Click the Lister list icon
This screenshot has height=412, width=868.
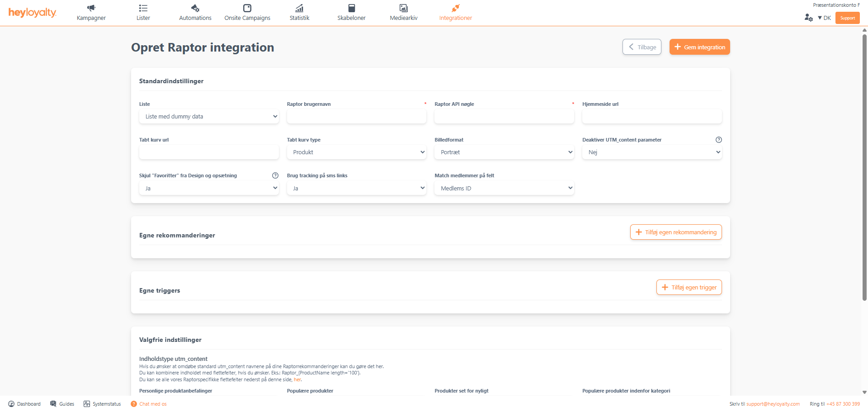[143, 8]
